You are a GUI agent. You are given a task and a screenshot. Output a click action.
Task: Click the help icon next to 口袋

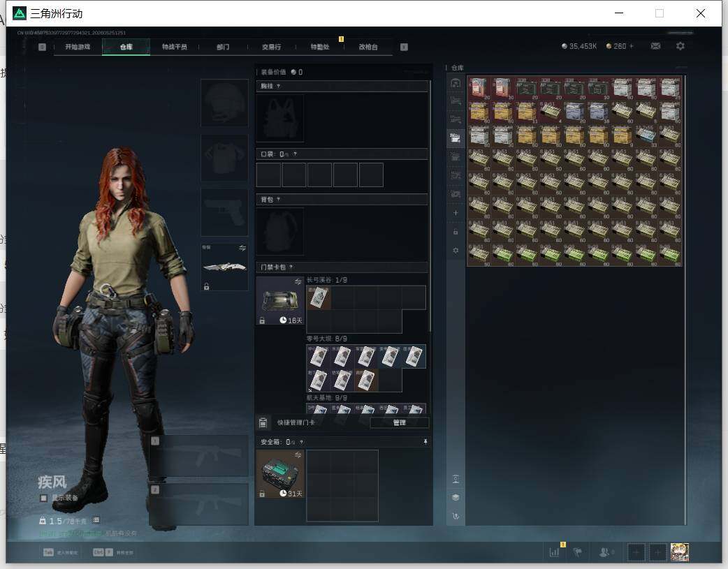(295, 154)
